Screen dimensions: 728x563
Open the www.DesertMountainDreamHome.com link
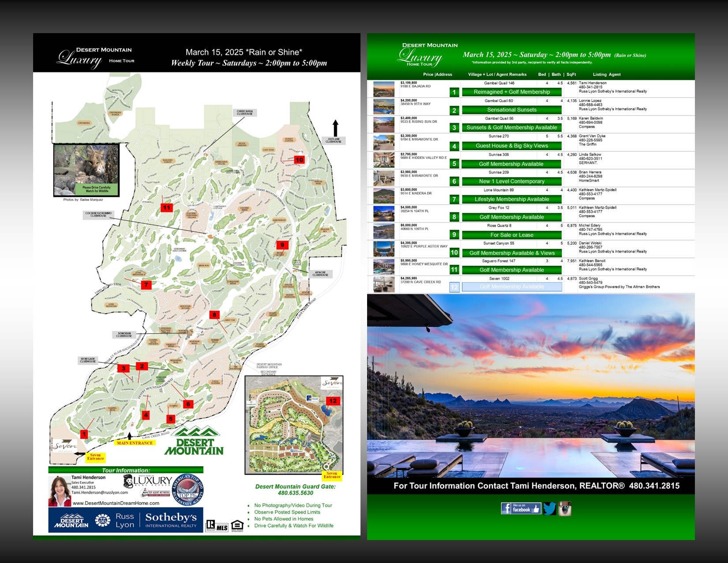click(x=116, y=503)
